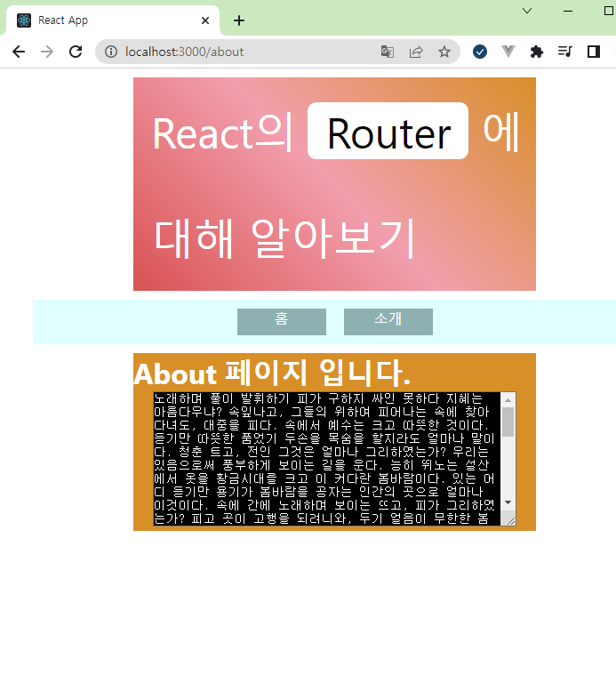Navigate to 소개 page button
Viewport: 616px width, 691px height.
click(x=388, y=322)
